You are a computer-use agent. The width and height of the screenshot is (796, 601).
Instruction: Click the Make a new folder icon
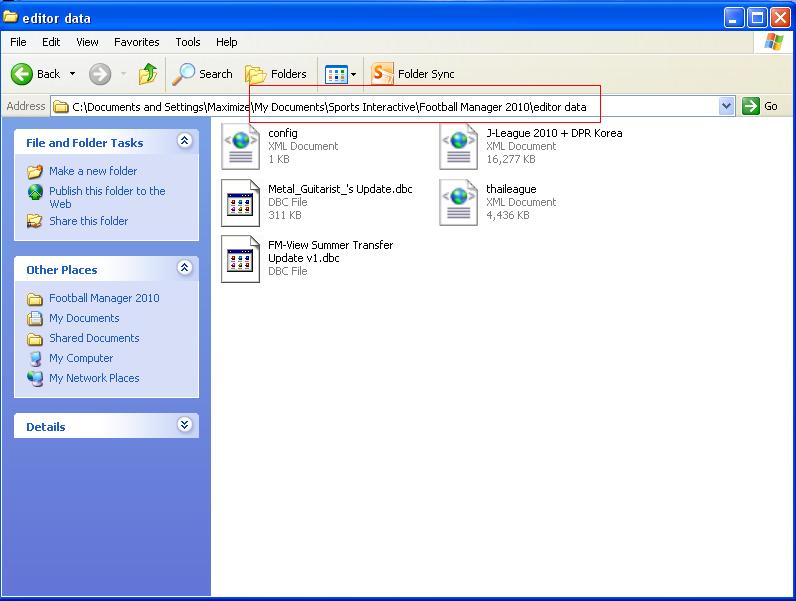pyautogui.click(x=35, y=172)
